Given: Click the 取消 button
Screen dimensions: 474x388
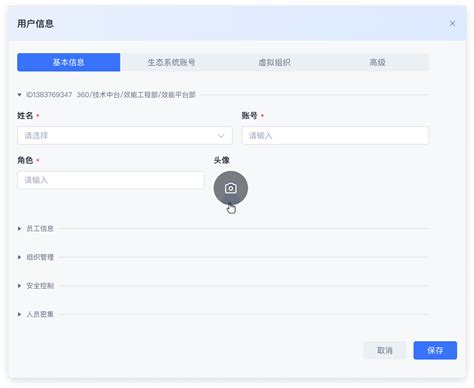Looking at the screenshot, I should pos(385,350).
